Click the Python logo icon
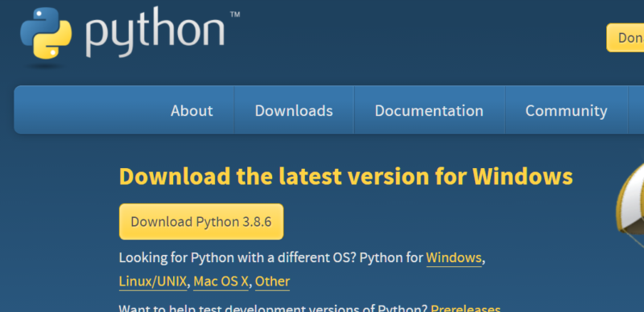This screenshot has height=312, width=644. pos(46,33)
